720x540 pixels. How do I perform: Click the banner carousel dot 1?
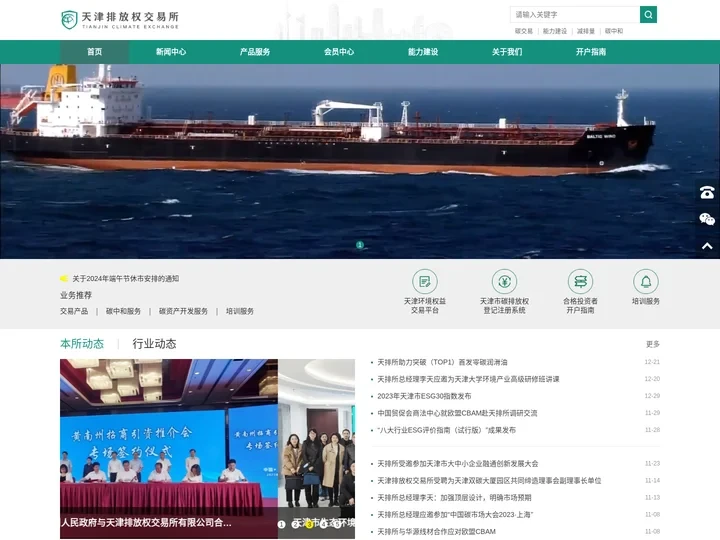pos(360,245)
